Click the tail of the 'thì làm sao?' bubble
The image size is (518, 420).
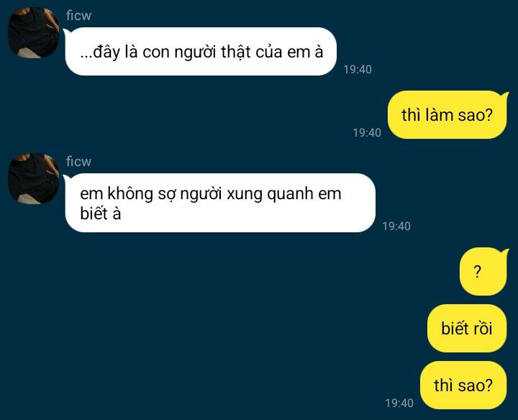505,95
